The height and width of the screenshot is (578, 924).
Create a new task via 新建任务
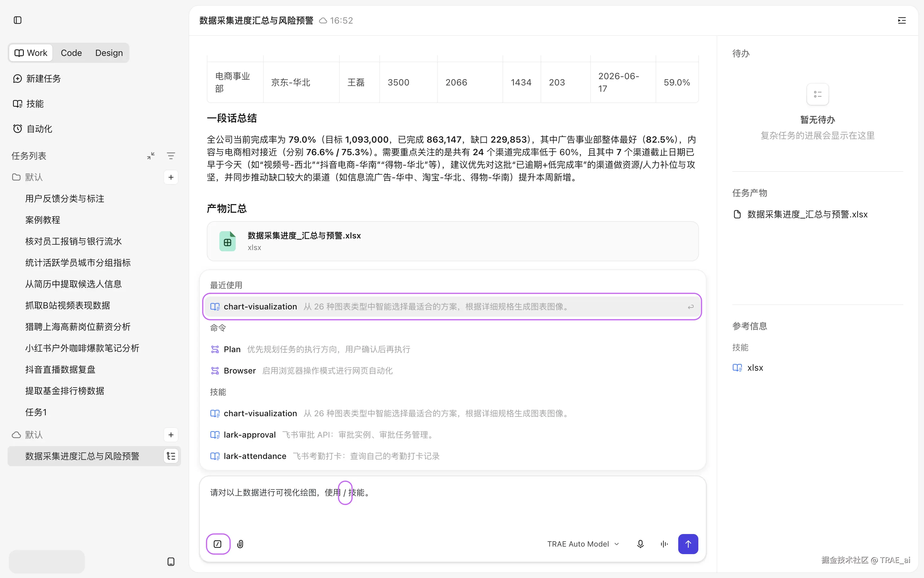tap(37, 78)
